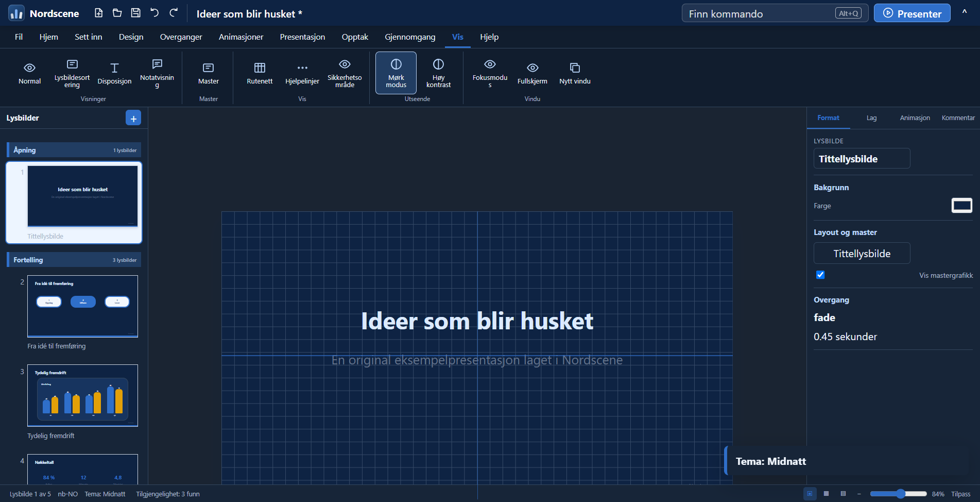Open the Hjem tab

click(49, 37)
